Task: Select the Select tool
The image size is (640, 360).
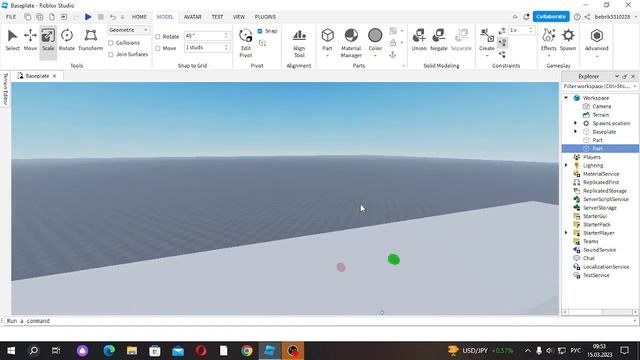Action: 12,40
